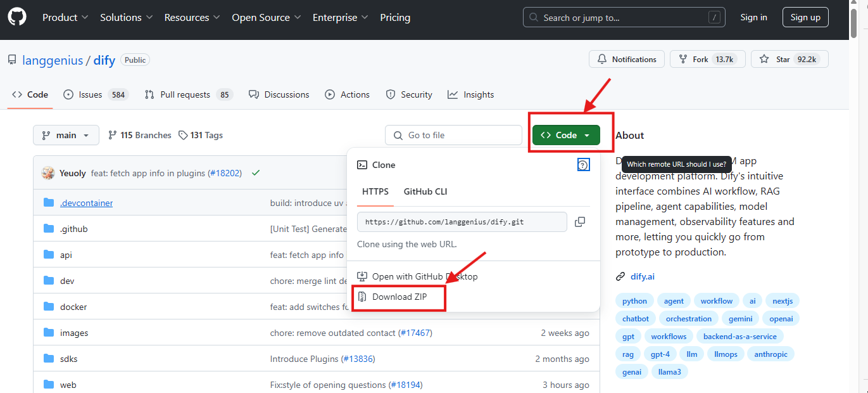Click the tag icon beside 131 Tags
Viewport: 868px width, 393px height.
pyautogui.click(x=183, y=135)
